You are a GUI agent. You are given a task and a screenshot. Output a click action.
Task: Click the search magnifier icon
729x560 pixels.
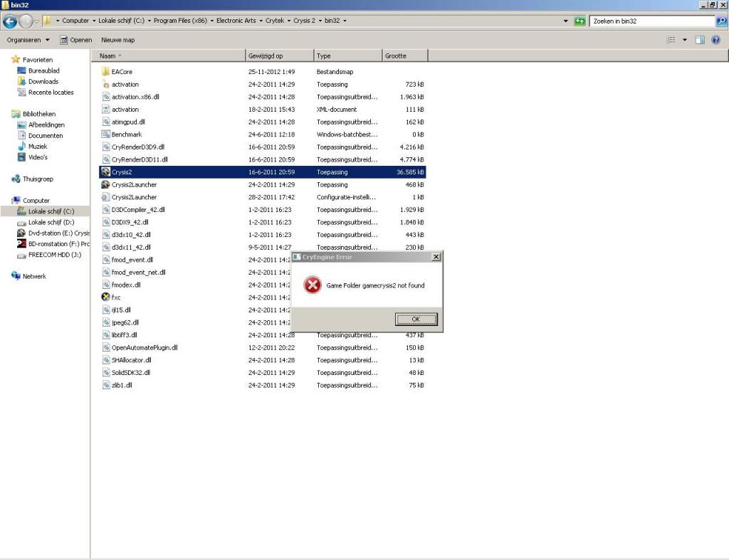pyautogui.click(x=721, y=21)
